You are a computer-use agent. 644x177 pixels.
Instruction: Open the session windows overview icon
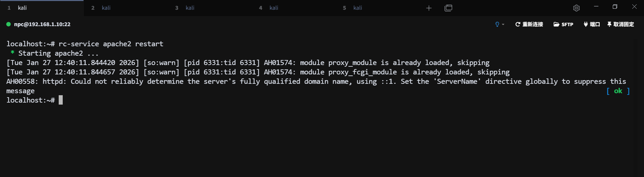click(x=448, y=8)
